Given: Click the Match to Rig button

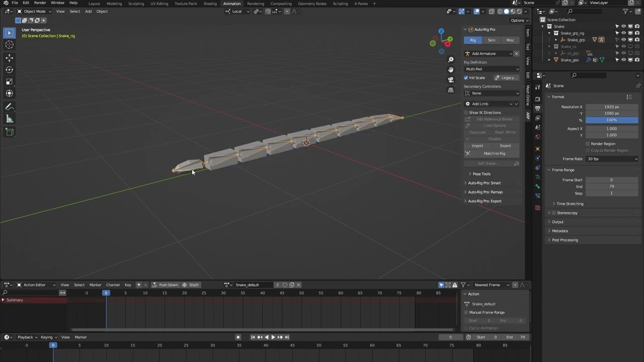Looking at the screenshot, I should coord(492,153).
